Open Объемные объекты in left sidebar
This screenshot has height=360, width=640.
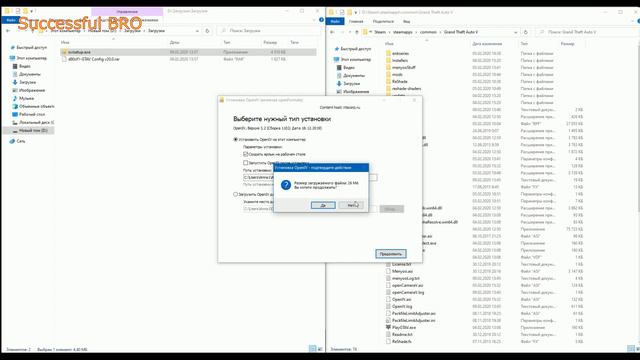click(x=36, y=107)
